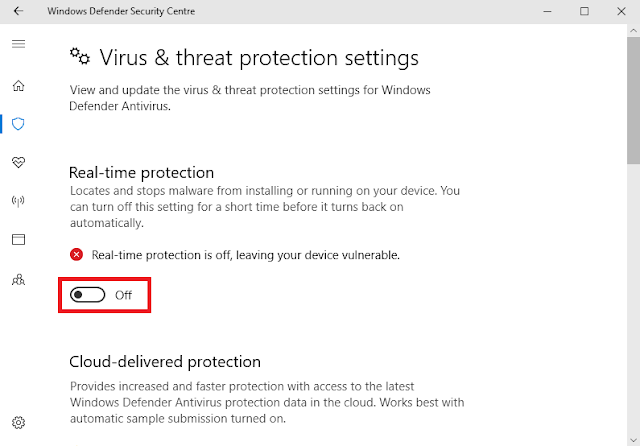This screenshot has height=446, width=640.
Task: Toggle Real-time protection switch on
Action: (x=88, y=295)
